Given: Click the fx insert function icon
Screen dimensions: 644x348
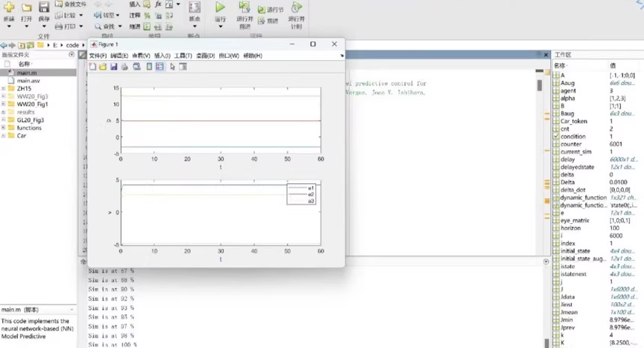Looking at the screenshot, I should point(158,4).
